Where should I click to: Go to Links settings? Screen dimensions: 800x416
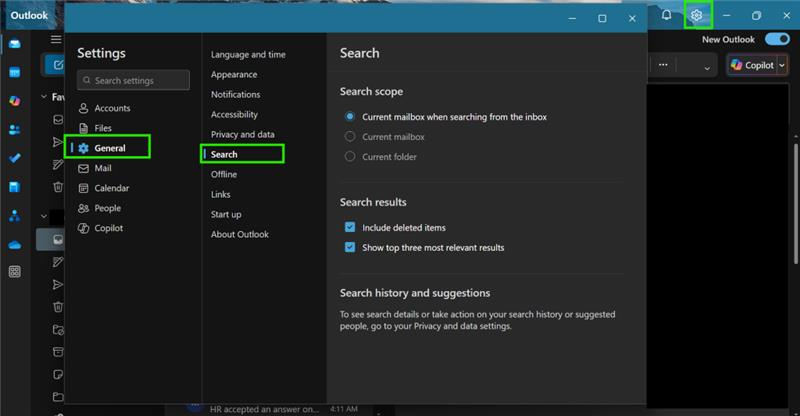(220, 194)
